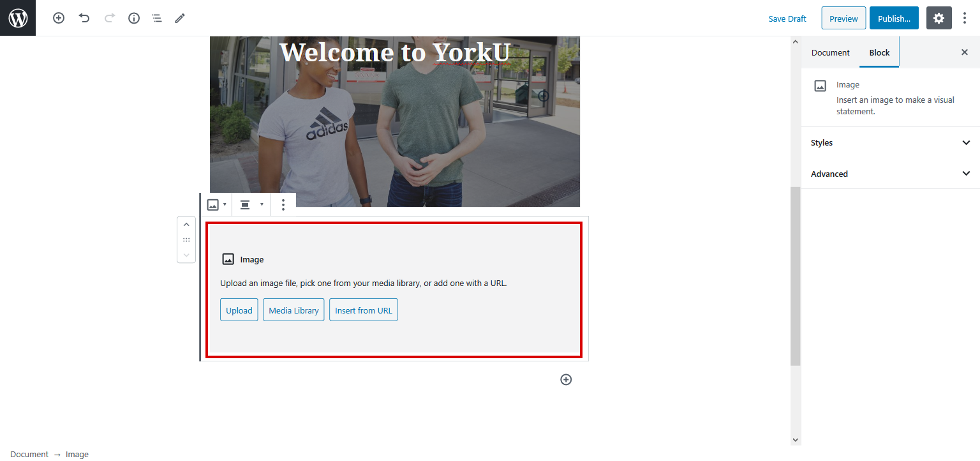This screenshot has width=980, height=461.
Task: Open the content structure info icon
Action: (134, 19)
